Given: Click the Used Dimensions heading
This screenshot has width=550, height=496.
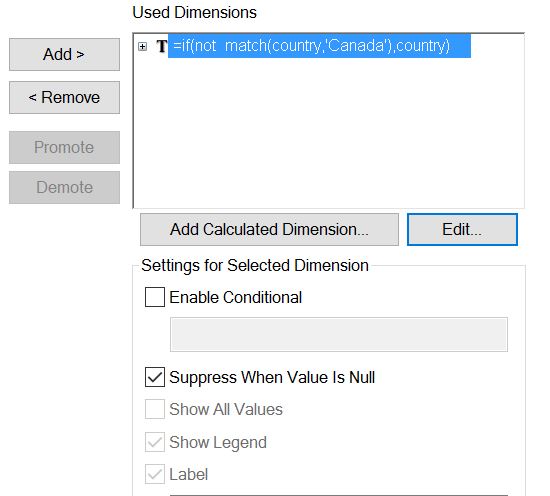Looking at the screenshot, I should 195,13.
